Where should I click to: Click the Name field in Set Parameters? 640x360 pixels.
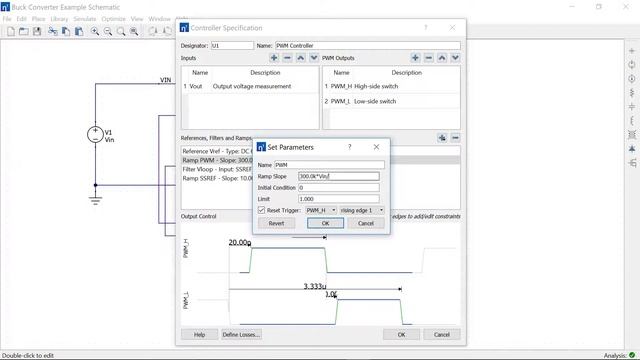click(329, 165)
